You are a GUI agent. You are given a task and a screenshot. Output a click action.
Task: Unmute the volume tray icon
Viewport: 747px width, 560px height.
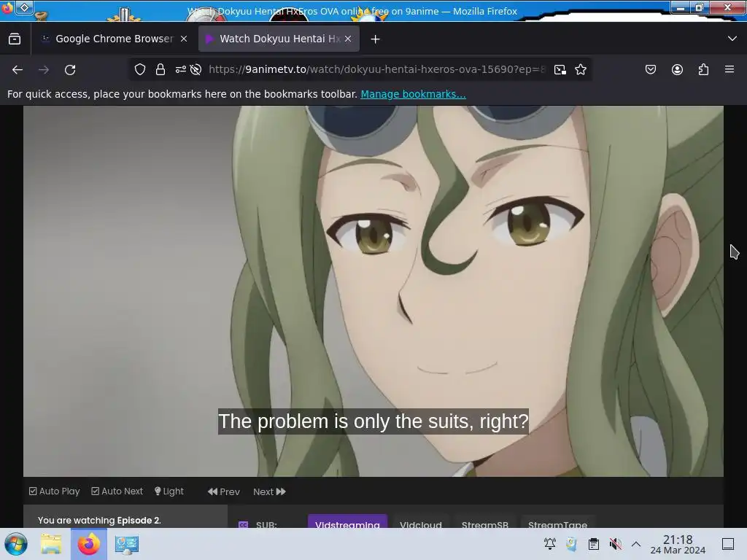point(616,544)
